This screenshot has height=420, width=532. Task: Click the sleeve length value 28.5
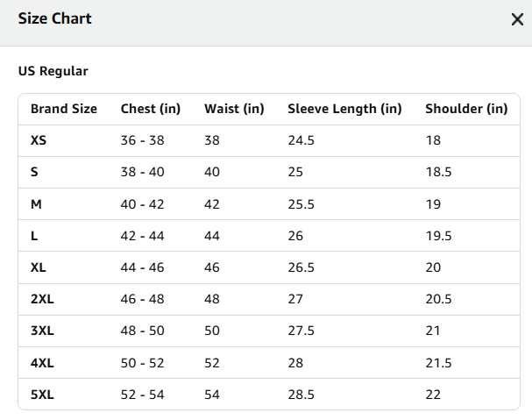click(x=301, y=395)
